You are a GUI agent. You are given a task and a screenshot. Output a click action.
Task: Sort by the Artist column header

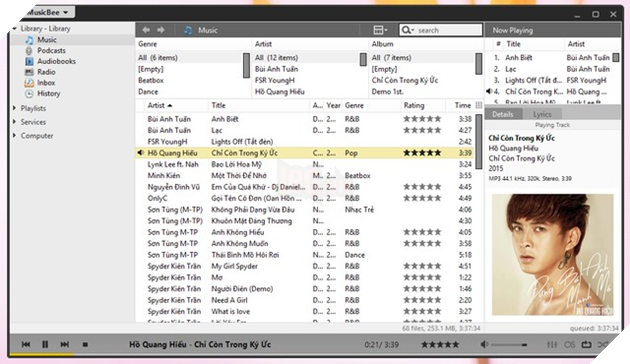160,105
